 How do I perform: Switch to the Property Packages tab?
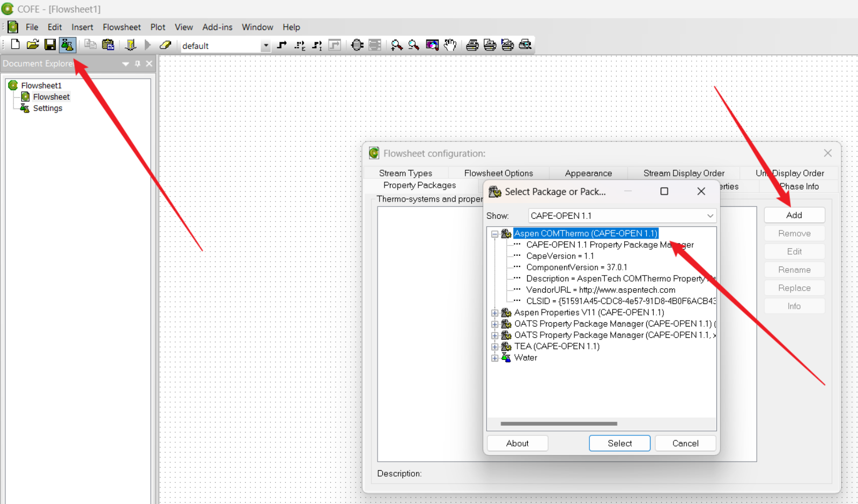[420, 186]
